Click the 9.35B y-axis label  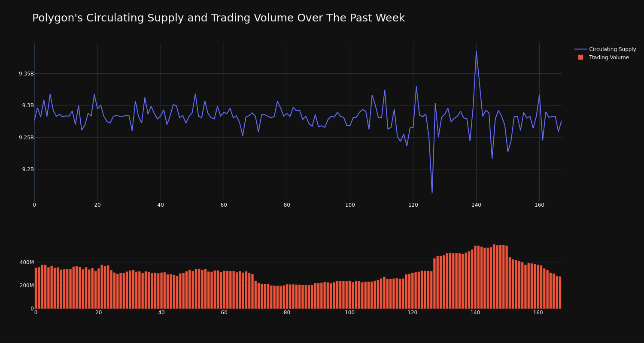(26, 74)
